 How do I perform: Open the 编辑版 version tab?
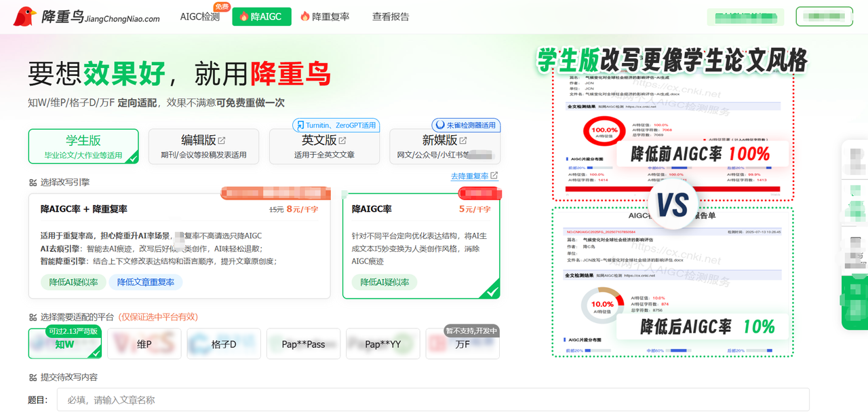click(x=203, y=147)
